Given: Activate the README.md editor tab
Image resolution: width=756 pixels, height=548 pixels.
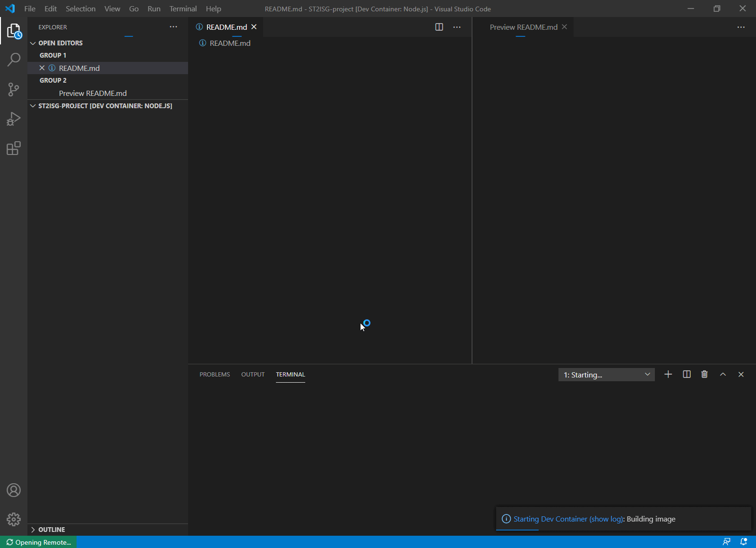Looking at the screenshot, I should click(226, 27).
